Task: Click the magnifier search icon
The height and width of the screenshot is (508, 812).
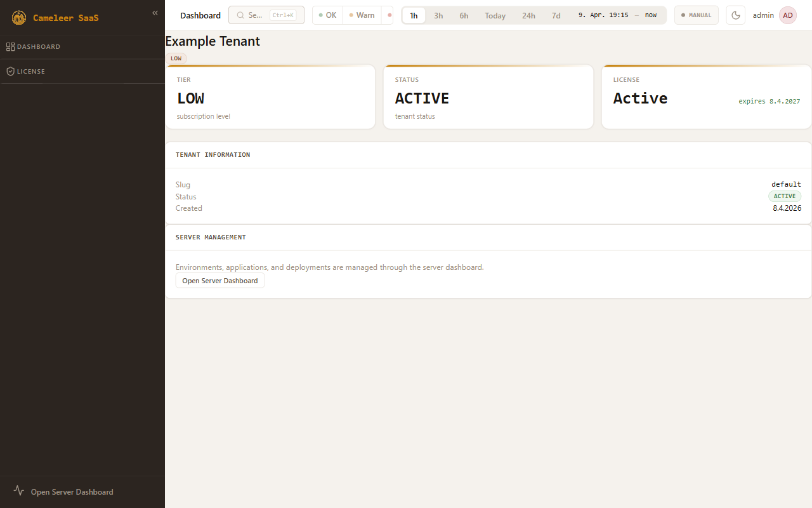Action: [240, 15]
